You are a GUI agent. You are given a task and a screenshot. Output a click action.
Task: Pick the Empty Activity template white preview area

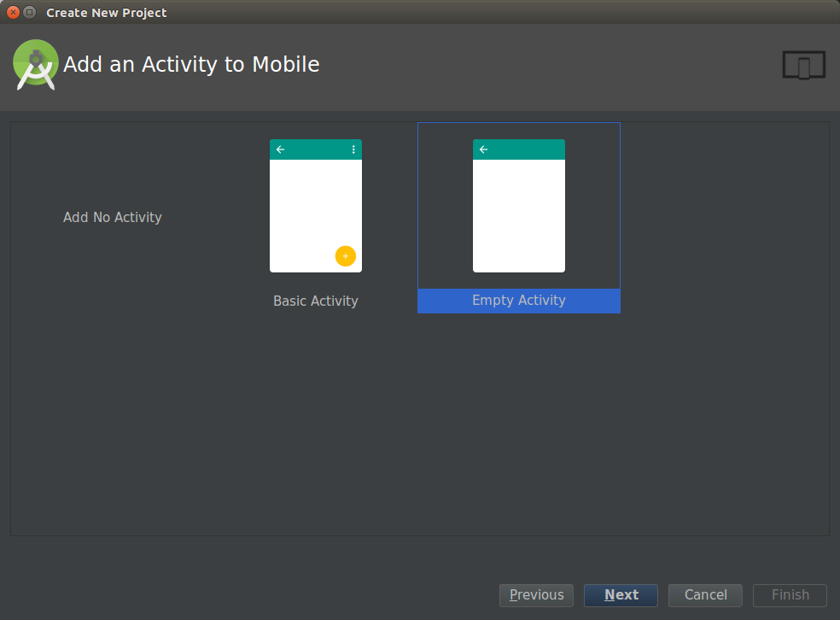point(518,215)
